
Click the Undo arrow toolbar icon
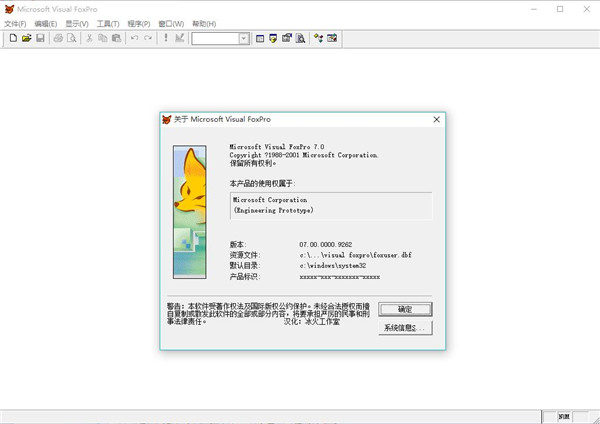[134, 38]
